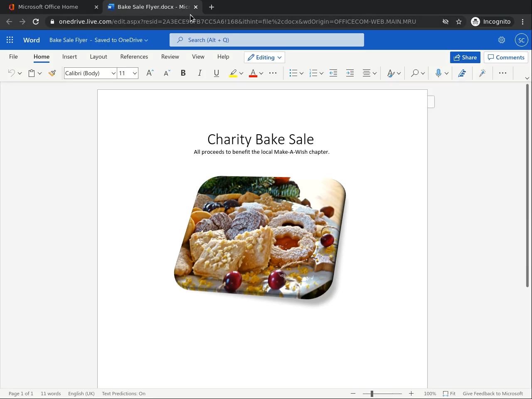Switch to the References tab

pos(134,57)
